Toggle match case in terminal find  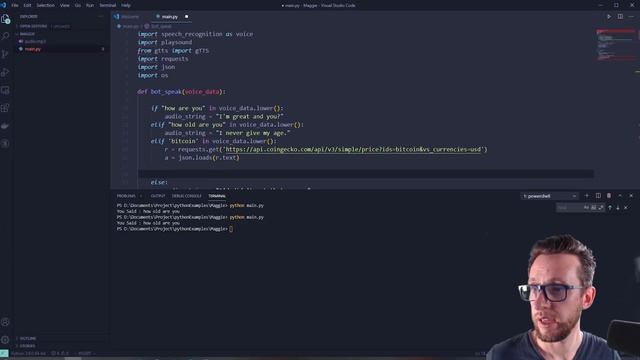tap(586, 208)
